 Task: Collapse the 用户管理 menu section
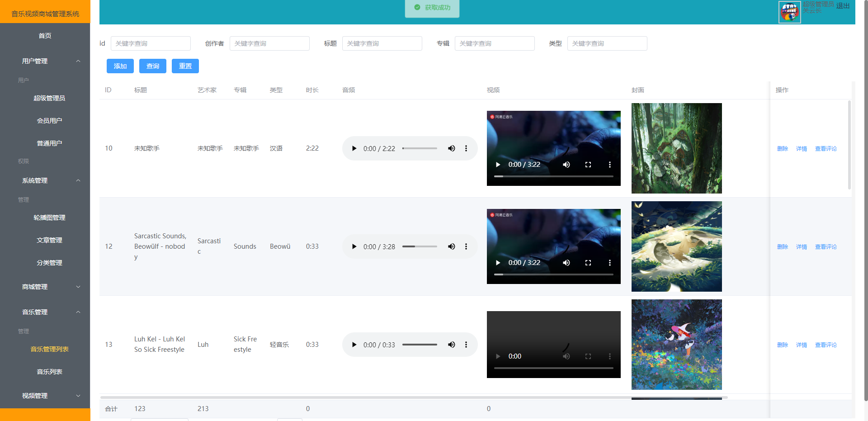[x=45, y=61]
